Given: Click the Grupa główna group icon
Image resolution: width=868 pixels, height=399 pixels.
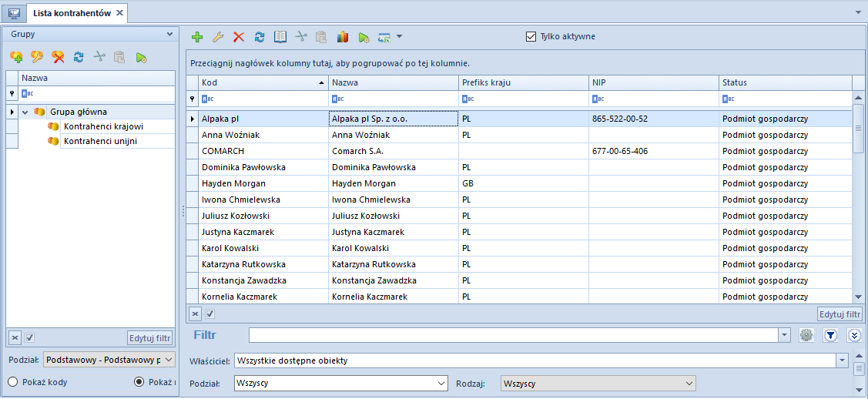Looking at the screenshot, I should tap(39, 112).
